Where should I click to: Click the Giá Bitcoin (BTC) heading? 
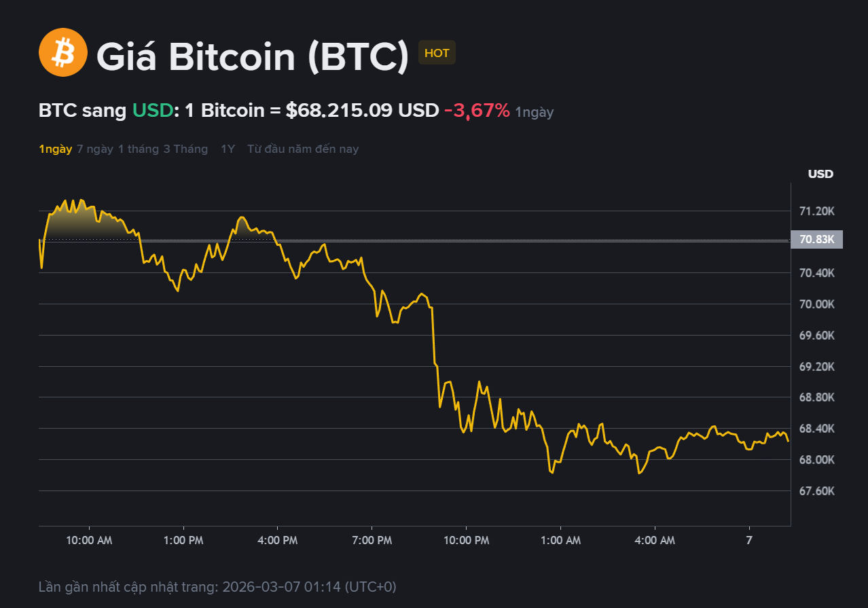pos(253,56)
